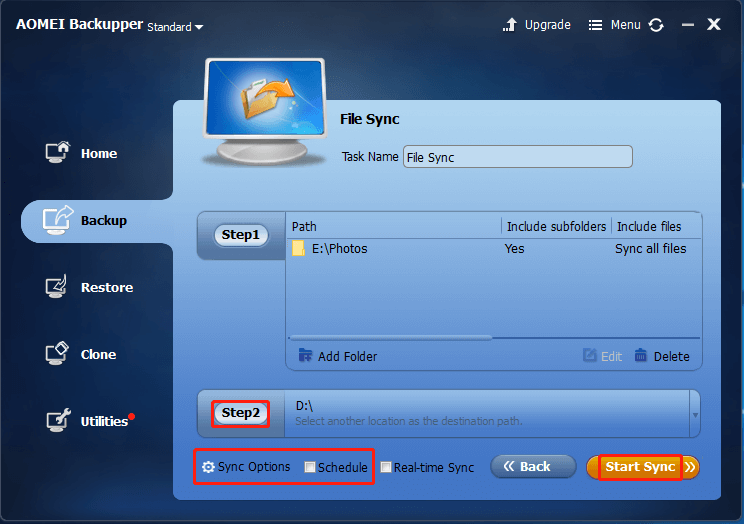Screen dimensions: 744x524
Task: Click the Step2 button
Action: tap(241, 413)
